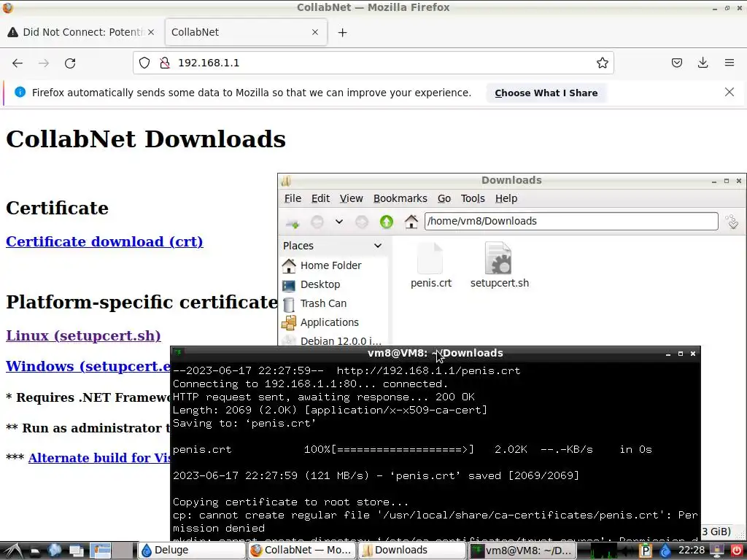
Task: Open the Firefox hamburger menu
Action: coord(729,63)
